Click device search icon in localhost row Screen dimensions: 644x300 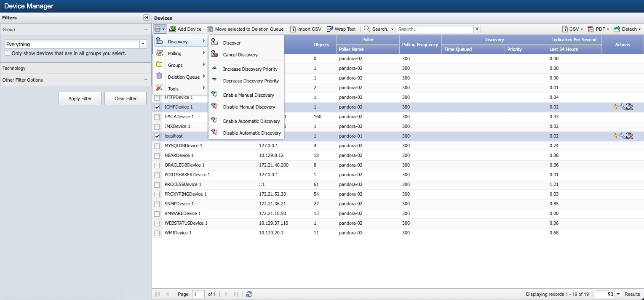click(630, 136)
